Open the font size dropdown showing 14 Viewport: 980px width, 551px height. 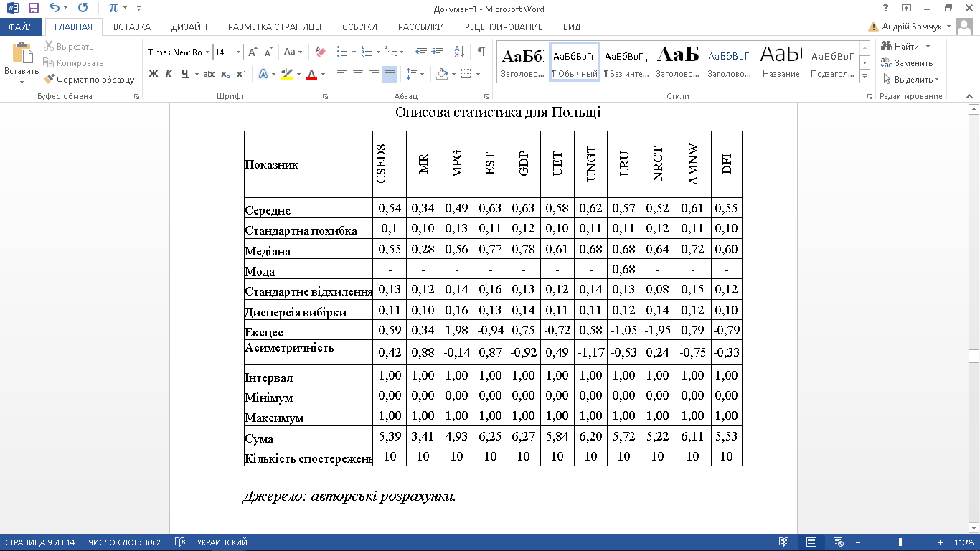coord(239,52)
